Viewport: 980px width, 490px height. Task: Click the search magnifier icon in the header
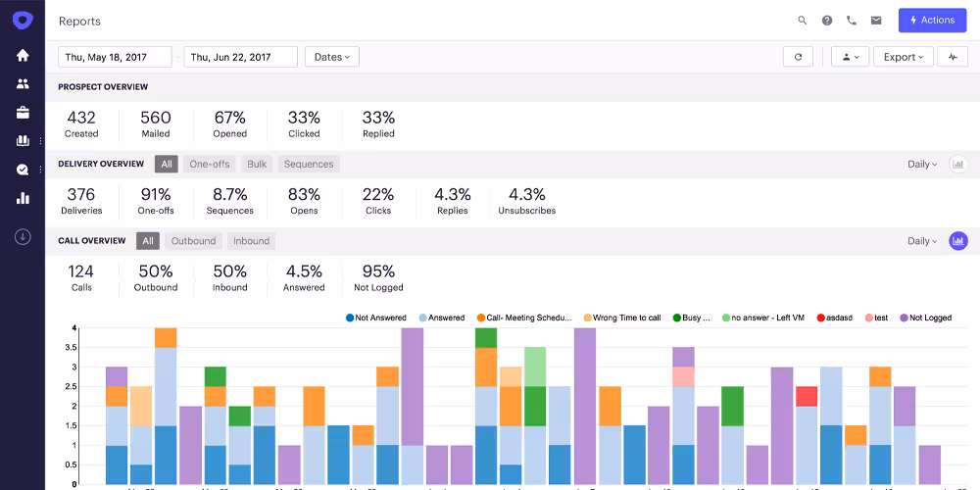pyautogui.click(x=803, y=21)
